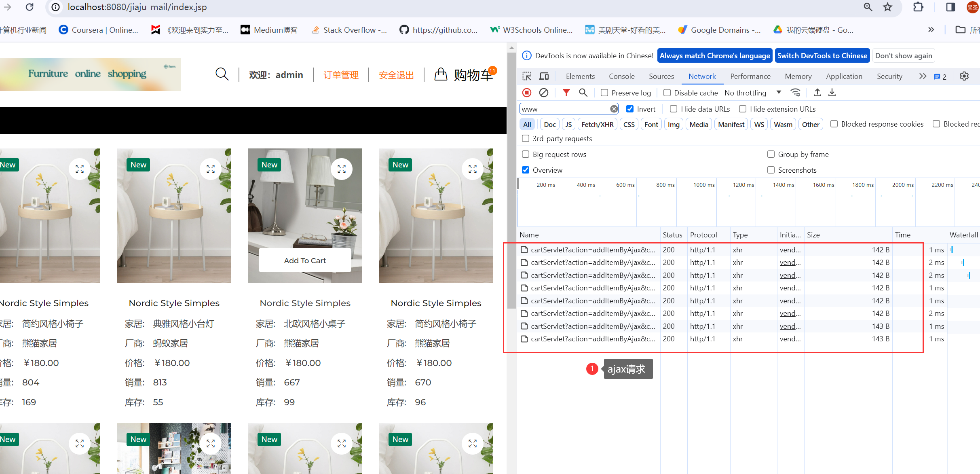Select the inspect element picker icon
Viewport: 980px width, 474px height.
click(x=527, y=76)
